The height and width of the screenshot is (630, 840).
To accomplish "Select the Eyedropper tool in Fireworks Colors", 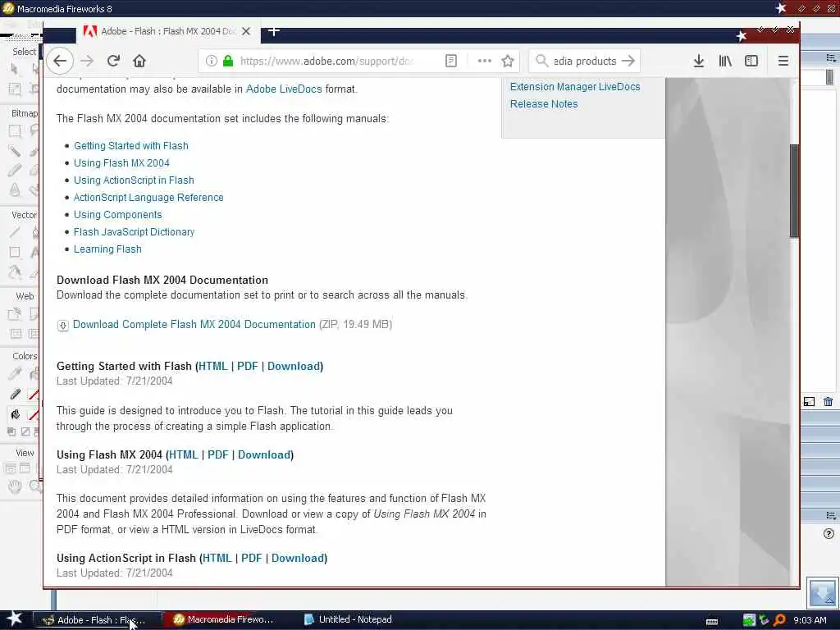I will 15,373.
